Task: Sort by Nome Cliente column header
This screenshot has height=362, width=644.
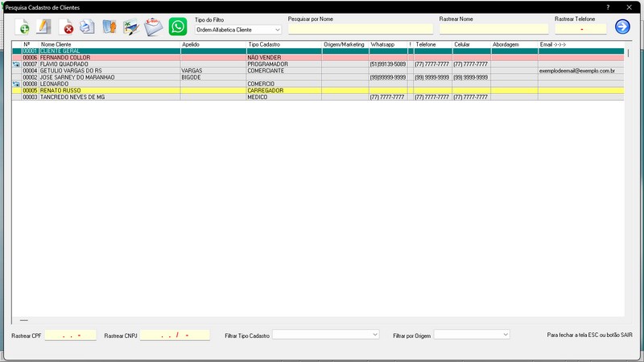Action: tap(109, 44)
